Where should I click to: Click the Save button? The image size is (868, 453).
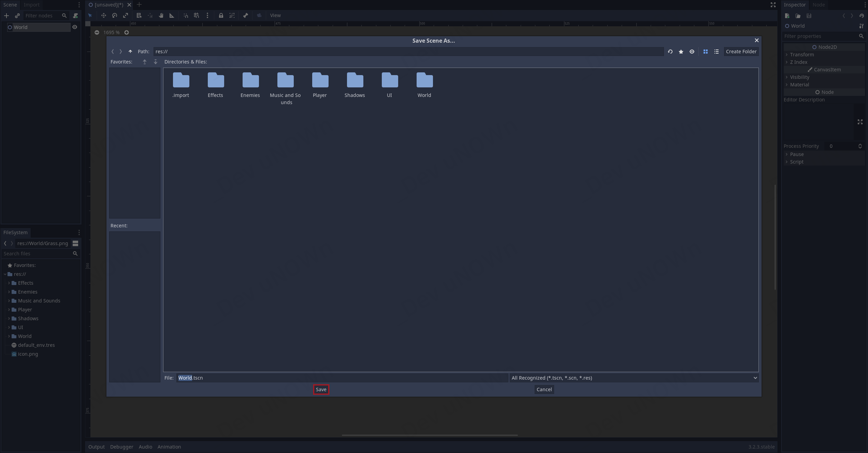pyautogui.click(x=321, y=390)
